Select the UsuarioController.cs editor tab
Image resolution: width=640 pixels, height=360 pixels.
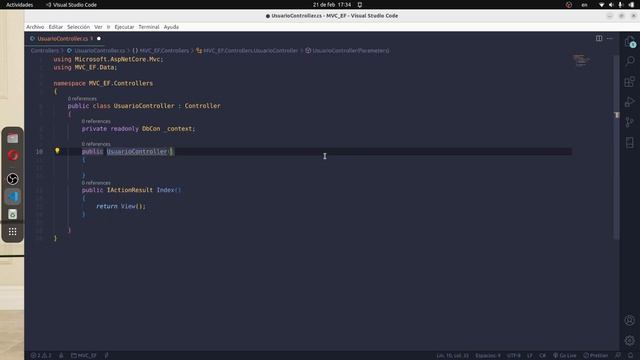pyautogui.click(x=64, y=38)
